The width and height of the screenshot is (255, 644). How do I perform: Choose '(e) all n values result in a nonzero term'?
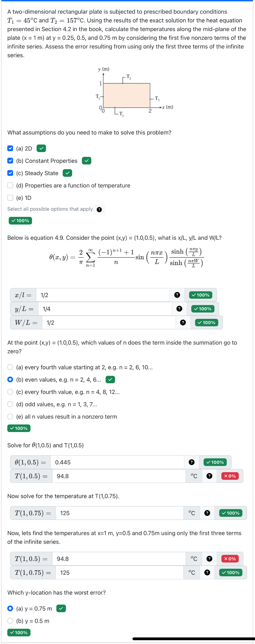10,416
